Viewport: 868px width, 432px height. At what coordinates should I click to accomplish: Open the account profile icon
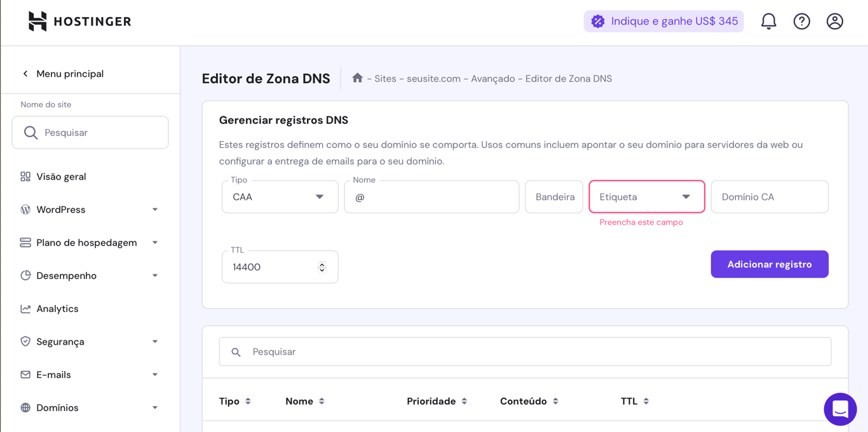[x=834, y=21]
